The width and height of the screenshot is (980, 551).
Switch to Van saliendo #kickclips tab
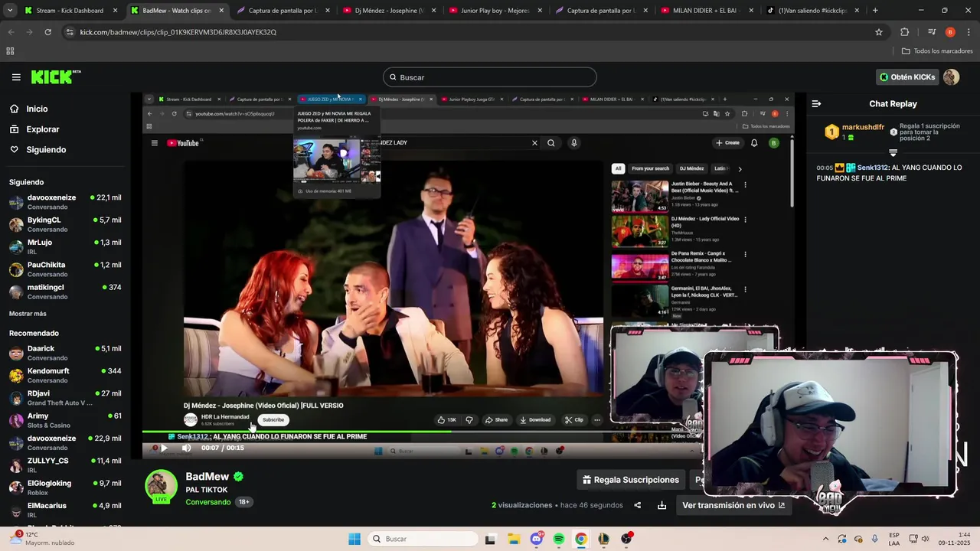pos(814,11)
